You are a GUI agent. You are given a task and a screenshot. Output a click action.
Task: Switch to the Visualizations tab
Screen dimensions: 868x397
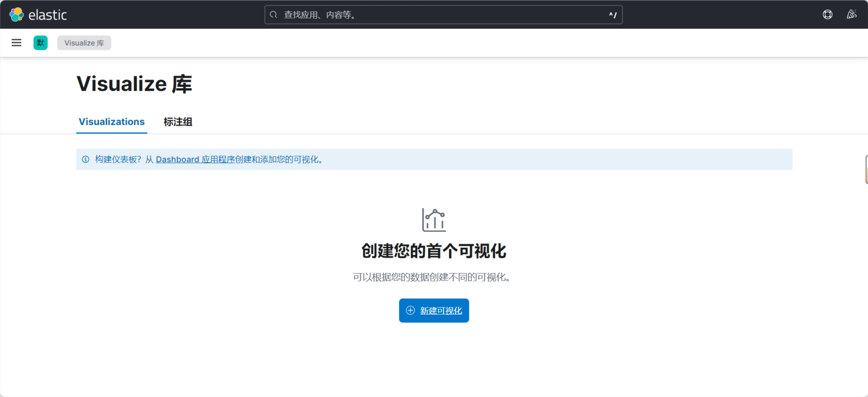(111, 122)
